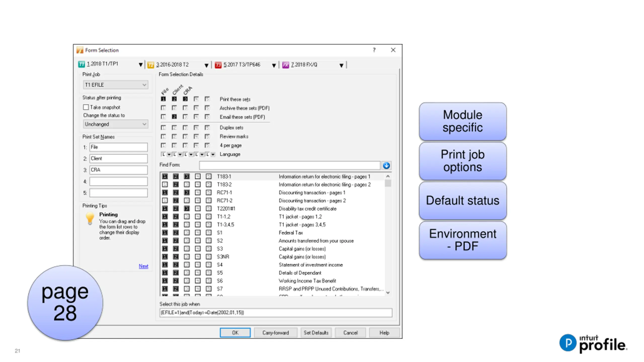
Task: Expand the T1/TP1 year dropdown arrow
Action: coord(141,65)
